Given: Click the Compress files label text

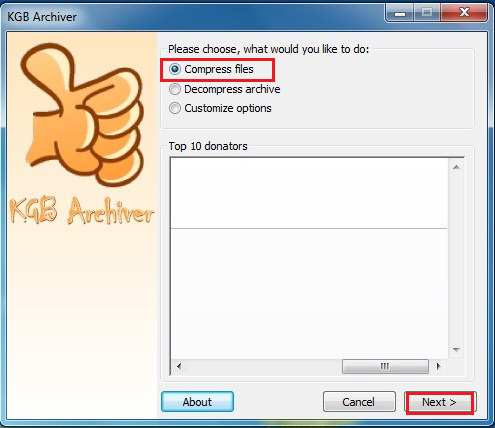Looking at the screenshot, I should click(x=219, y=69).
